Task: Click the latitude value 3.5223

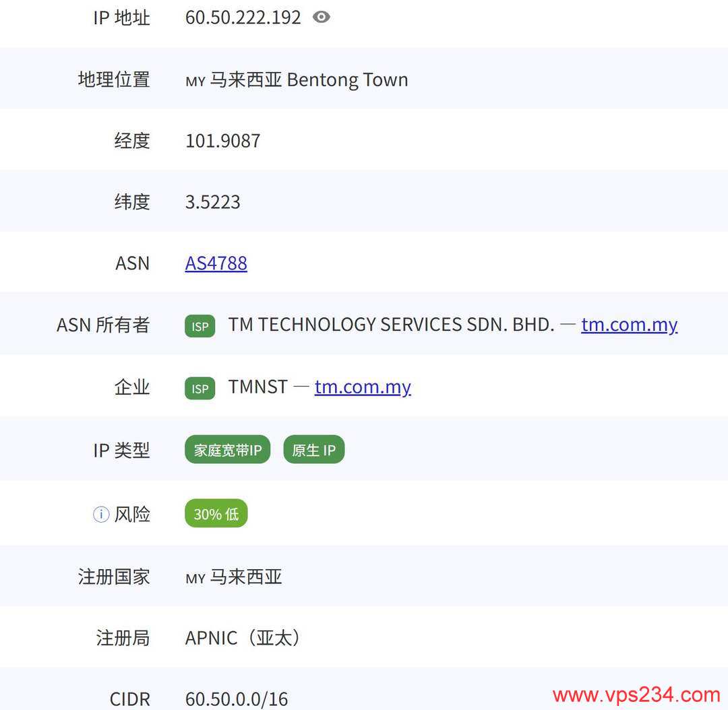Action: coord(214,201)
